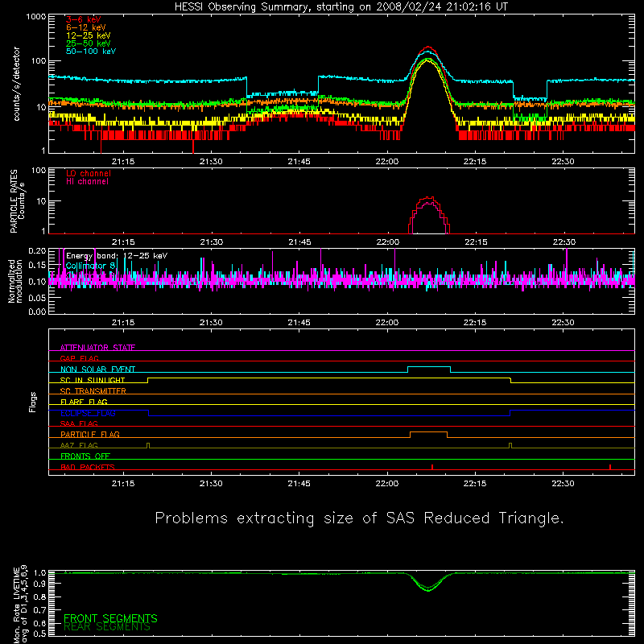The image size is (644, 644).
Task: Click the 'FLARE FLAG' label
Action: 84,402
